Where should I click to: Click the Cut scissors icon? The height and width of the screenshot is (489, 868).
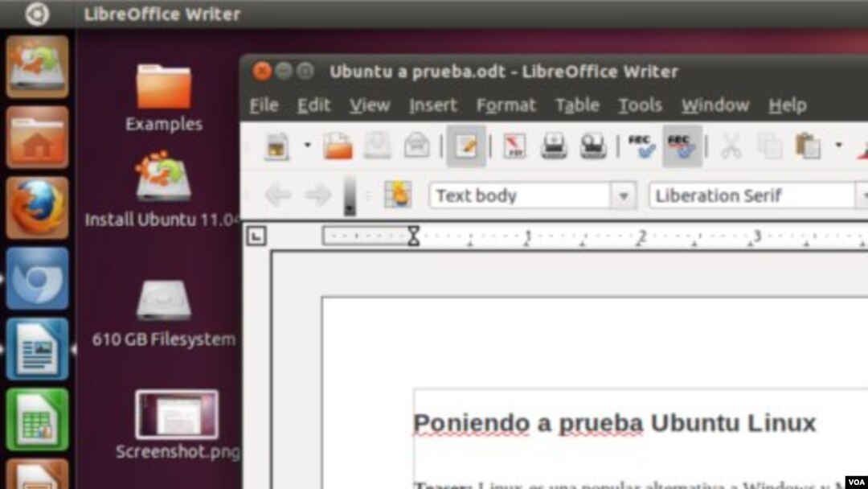[x=731, y=146]
